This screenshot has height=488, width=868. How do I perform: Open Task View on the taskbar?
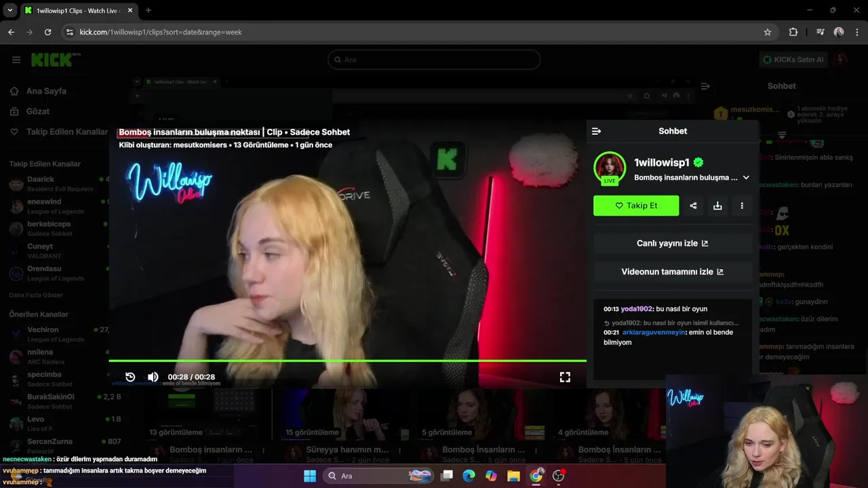[x=447, y=476]
